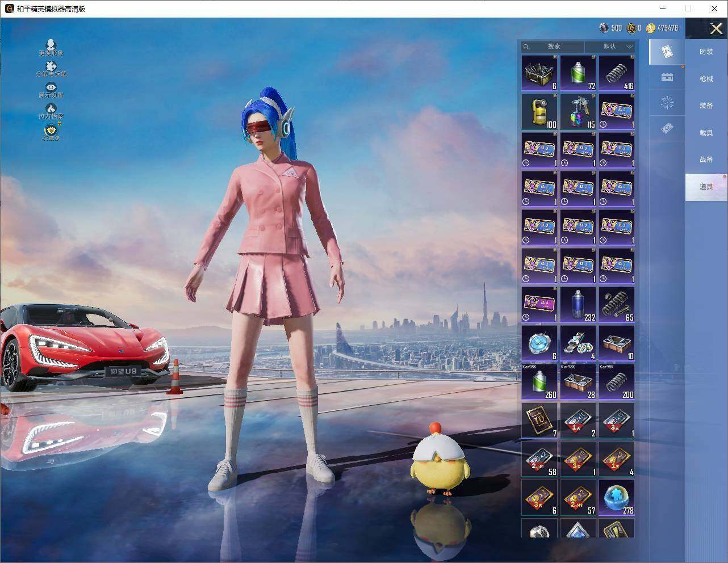Switch to the 时装 tab

(x=706, y=52)
